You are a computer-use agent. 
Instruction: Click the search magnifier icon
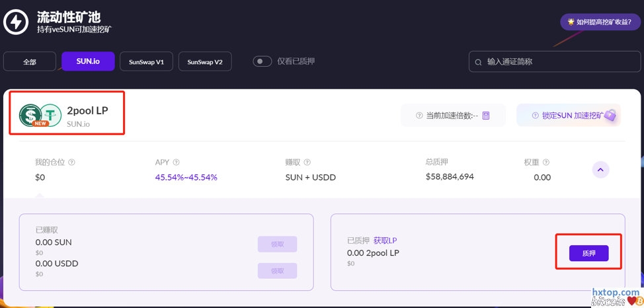tap(478, 62)
